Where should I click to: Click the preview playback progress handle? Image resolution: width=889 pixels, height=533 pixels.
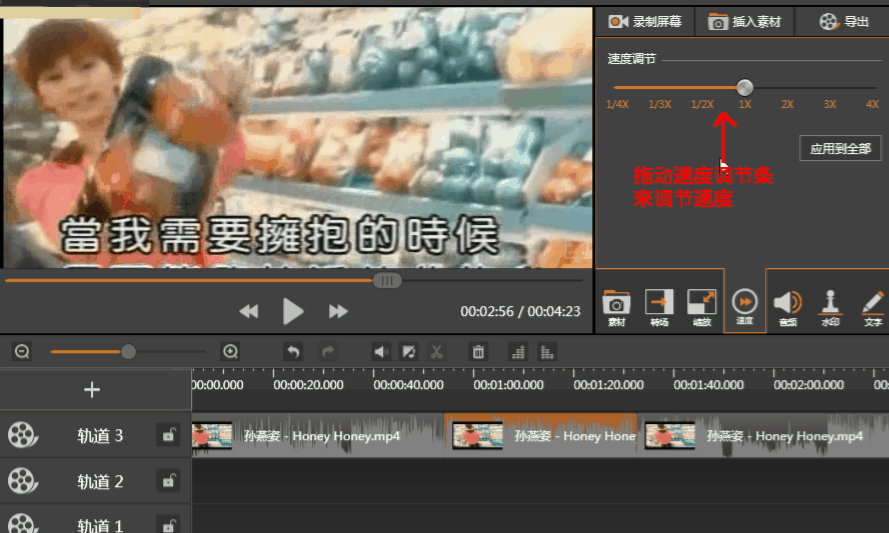tap(387, 280)
